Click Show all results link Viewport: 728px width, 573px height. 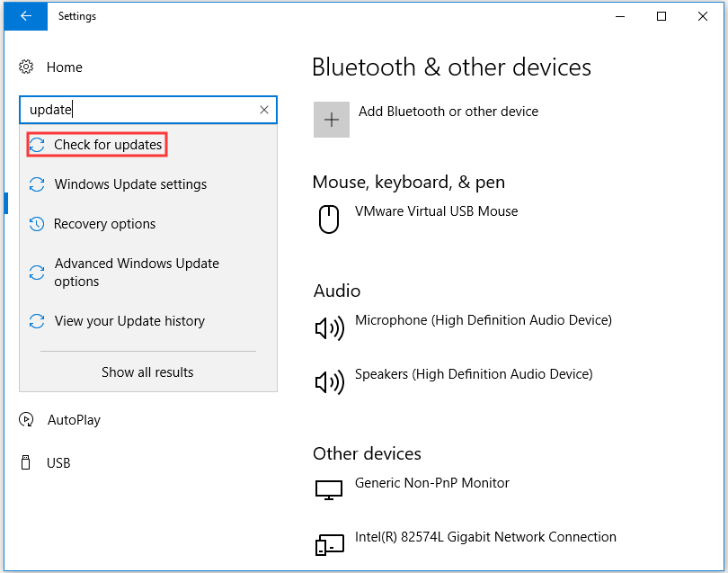pos(147,372)
